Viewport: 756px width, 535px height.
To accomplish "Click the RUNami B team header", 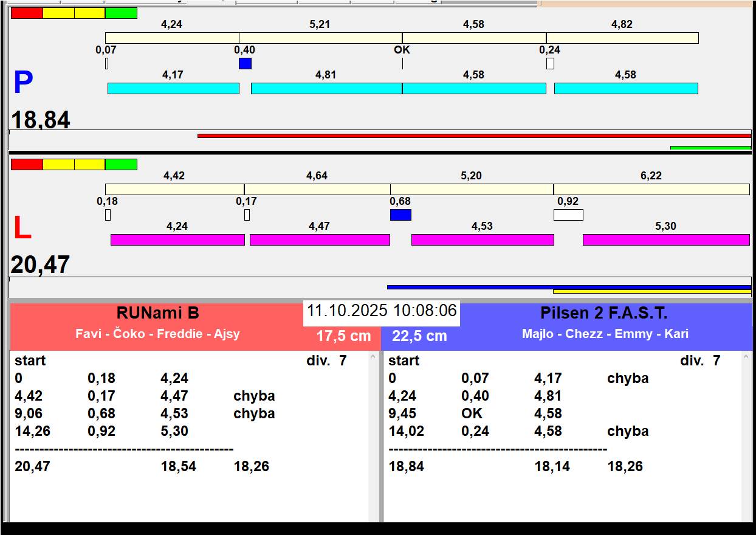I will (157, 314).
